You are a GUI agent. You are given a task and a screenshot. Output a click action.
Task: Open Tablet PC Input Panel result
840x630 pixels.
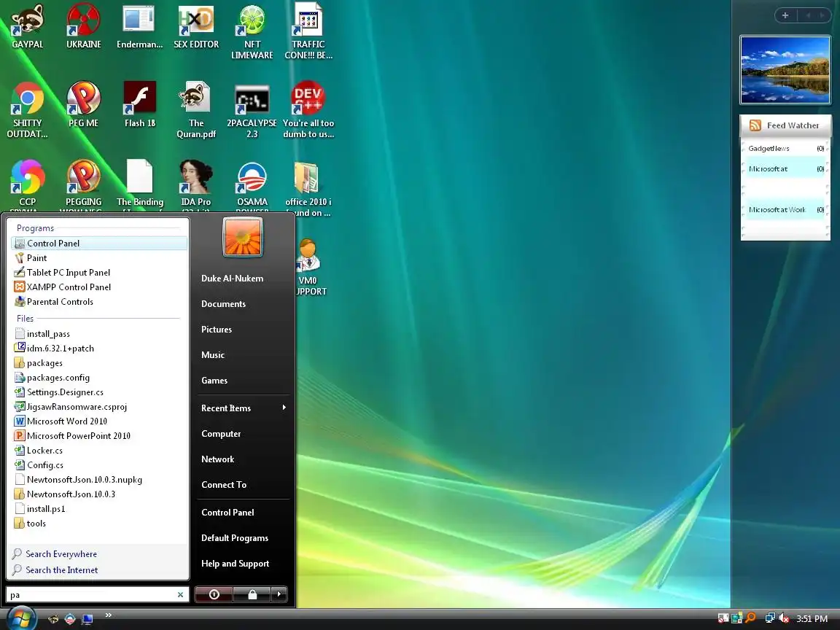99,272
